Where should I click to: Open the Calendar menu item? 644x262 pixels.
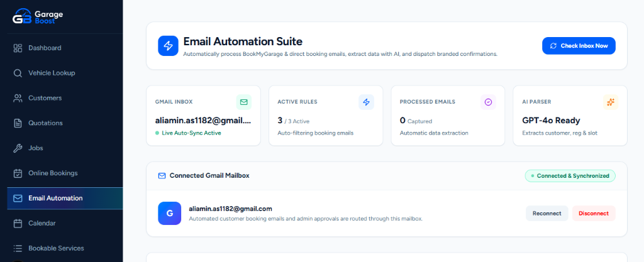65,223
